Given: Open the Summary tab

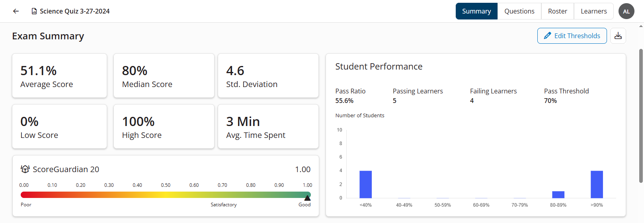Looking at the screenshot, I should 476,11.
